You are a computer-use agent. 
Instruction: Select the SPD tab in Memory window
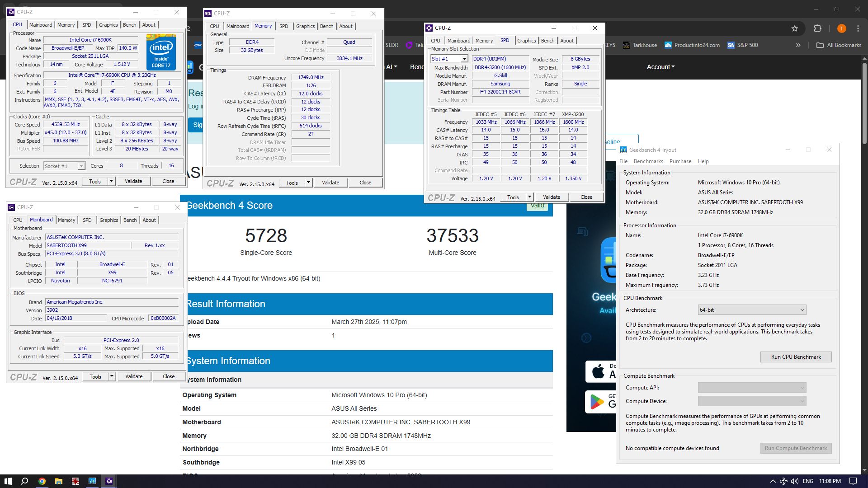(283, 26)
